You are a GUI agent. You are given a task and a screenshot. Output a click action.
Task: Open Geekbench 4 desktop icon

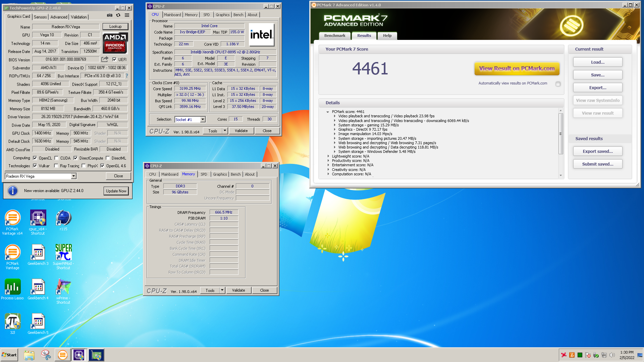click(38, 289)
